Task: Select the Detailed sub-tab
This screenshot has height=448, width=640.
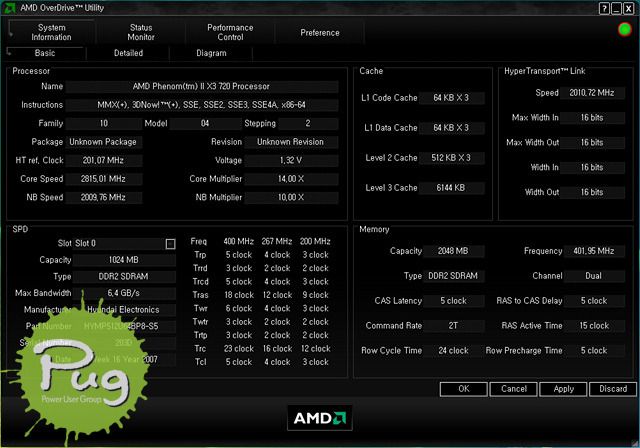Action: pos(128,53)
